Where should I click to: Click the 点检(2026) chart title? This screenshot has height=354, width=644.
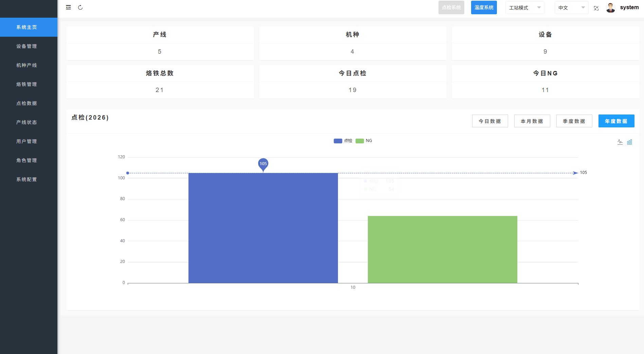[90, 118]
